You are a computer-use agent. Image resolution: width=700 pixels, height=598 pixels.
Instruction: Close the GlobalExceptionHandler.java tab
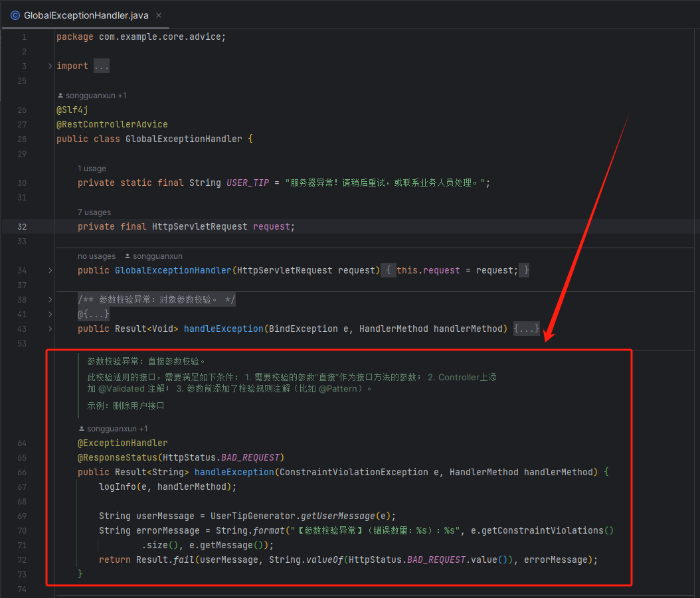(157, 15)
